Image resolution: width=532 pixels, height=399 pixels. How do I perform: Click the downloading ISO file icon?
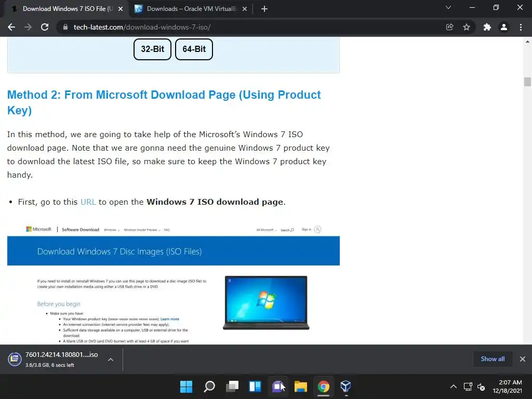click(15, 360)
